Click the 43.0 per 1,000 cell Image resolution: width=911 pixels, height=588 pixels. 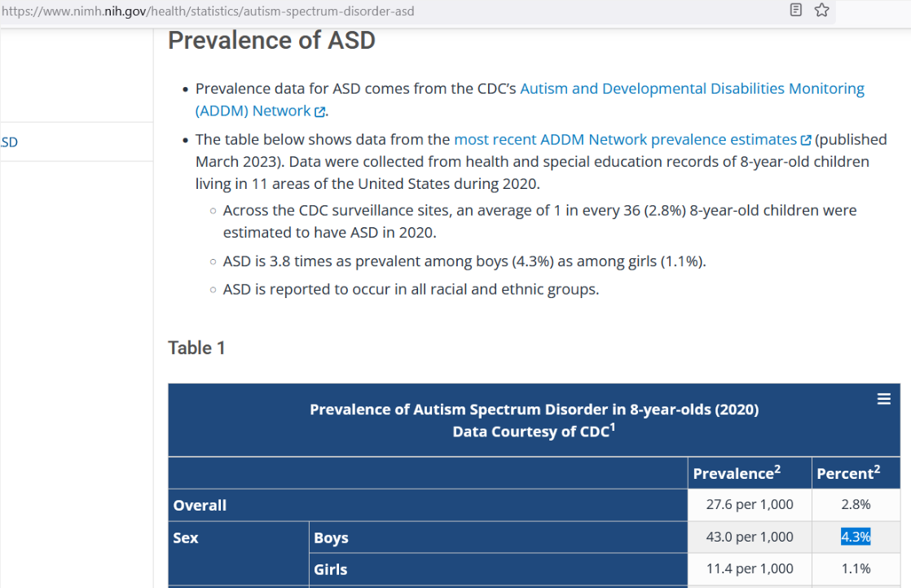750,537
